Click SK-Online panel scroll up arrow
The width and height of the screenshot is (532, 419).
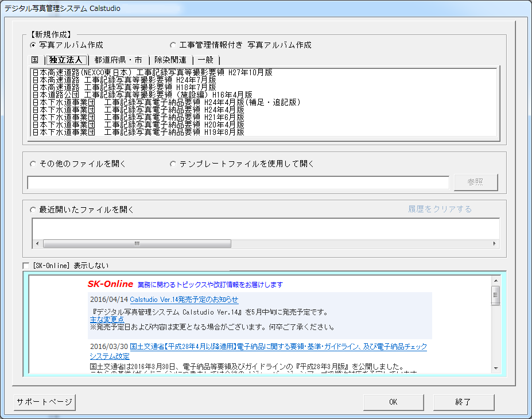click(x=496, y=281)
